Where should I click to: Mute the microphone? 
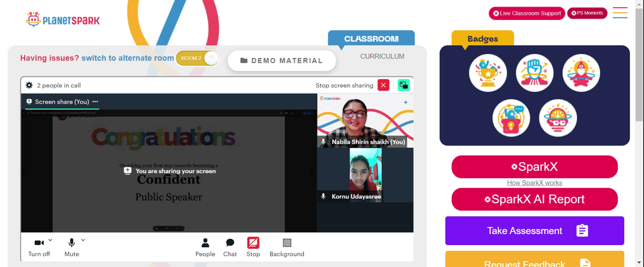[71, 248]
